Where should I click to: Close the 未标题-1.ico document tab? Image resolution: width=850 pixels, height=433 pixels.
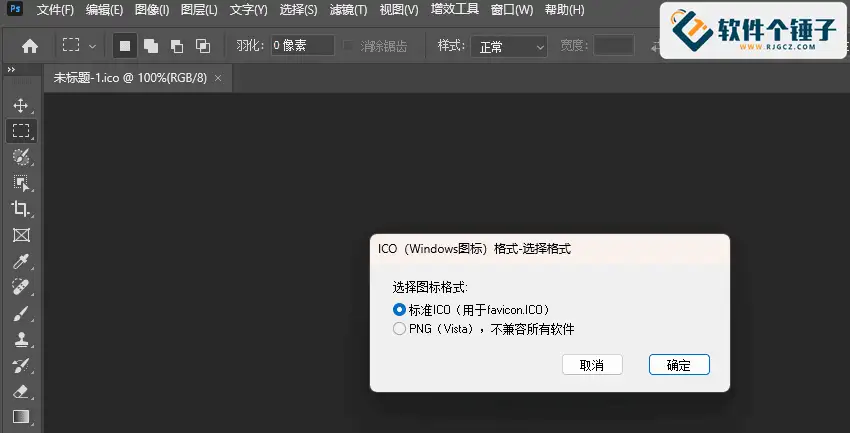(218, 78)
